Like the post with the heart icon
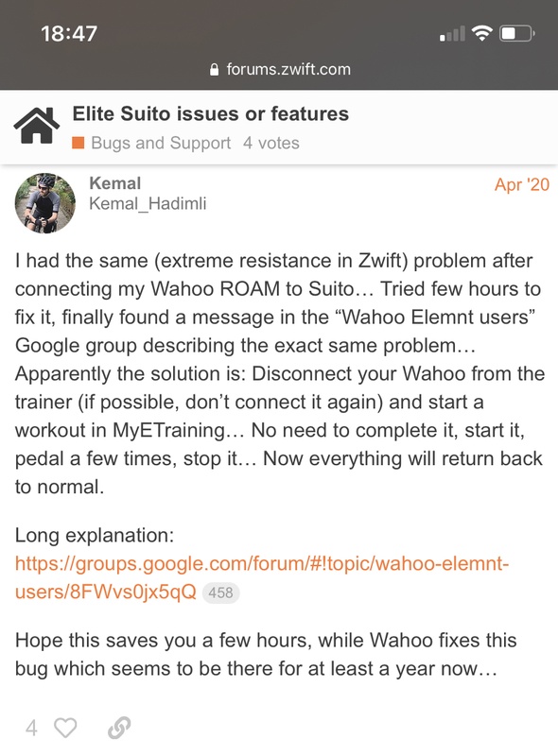 65,728
